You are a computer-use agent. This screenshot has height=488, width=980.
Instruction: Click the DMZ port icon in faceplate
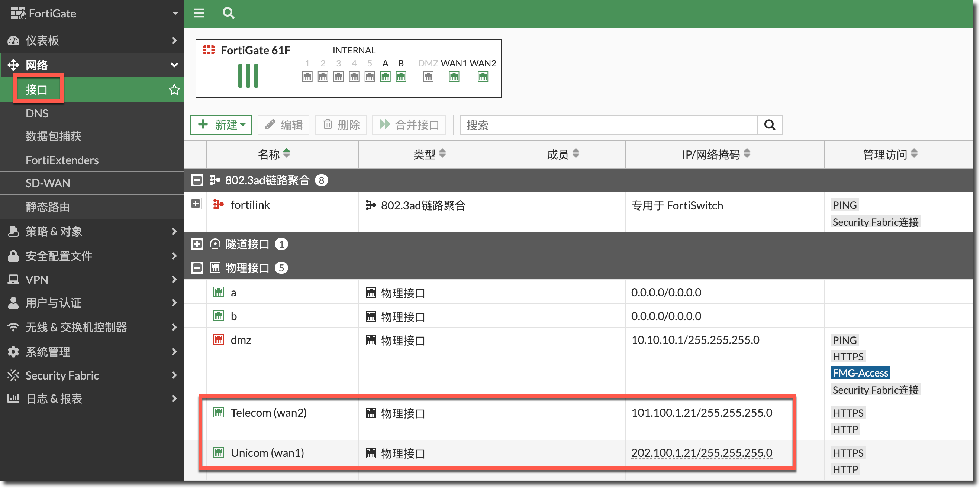428,77
